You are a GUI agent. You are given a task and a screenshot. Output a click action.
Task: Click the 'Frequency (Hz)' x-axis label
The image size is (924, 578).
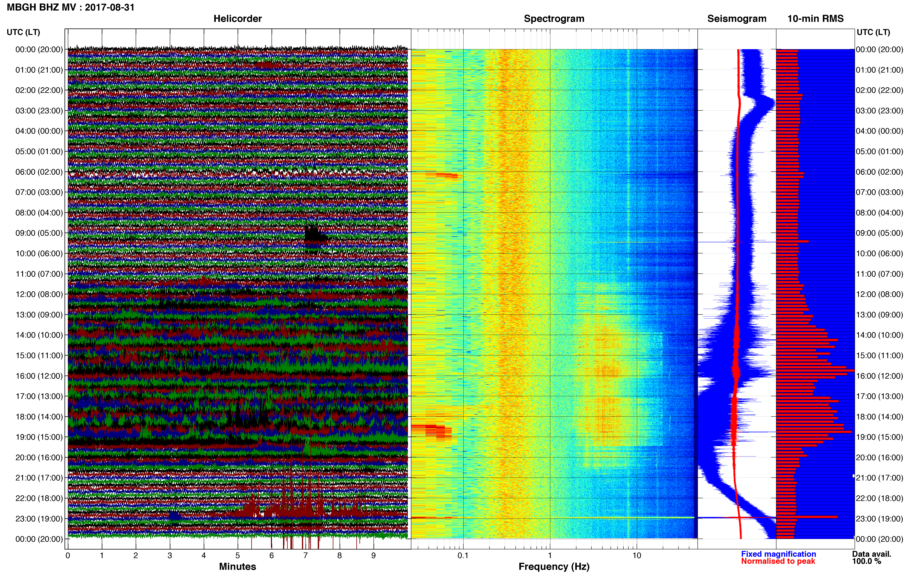pos(554,566)
